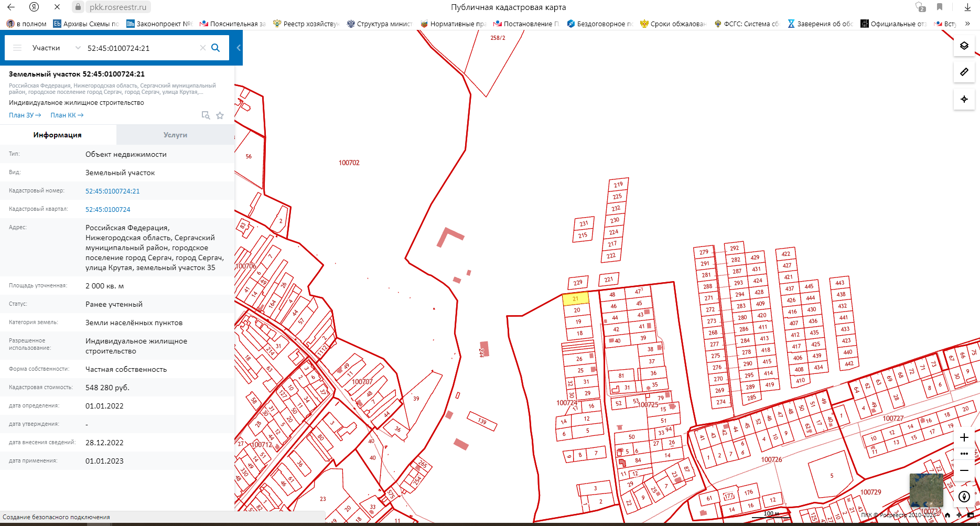Open the 'ФСГС: Система' bookmark
Screen dimensions: 980x526
(x=747, y=24)
